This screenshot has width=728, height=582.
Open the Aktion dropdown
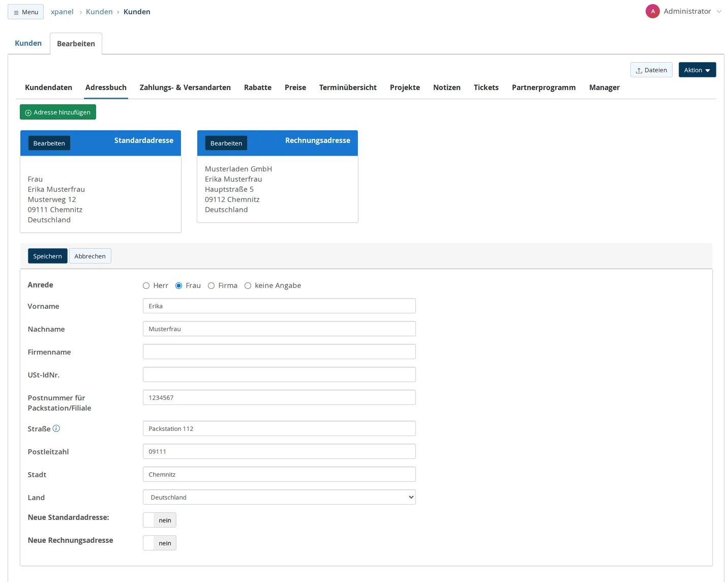pos(697,70)
